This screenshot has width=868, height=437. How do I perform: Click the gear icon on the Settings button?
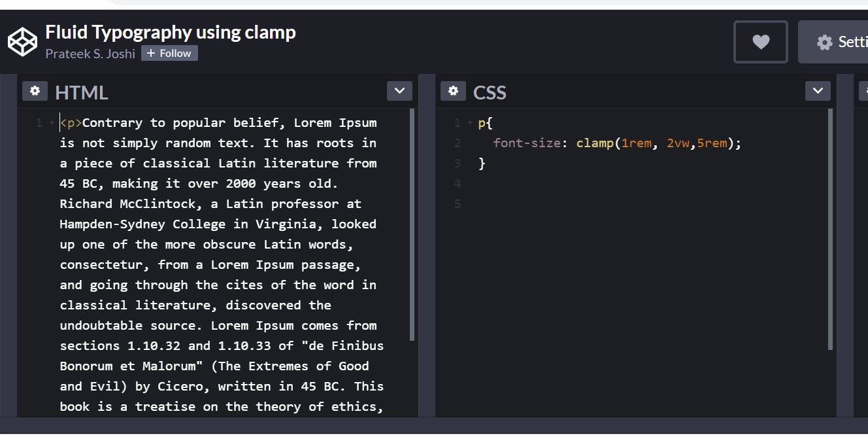(x=824, y=41)
